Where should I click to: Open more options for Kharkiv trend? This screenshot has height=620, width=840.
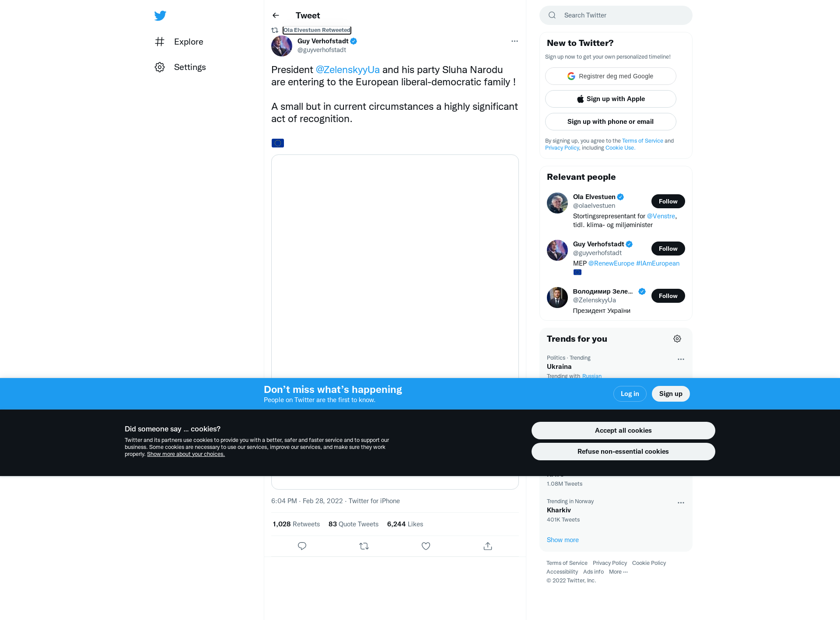coord(681,503)
